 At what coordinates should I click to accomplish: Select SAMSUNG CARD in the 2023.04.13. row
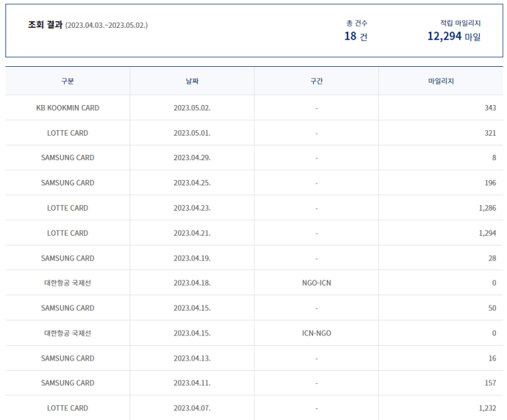point(68,359)
